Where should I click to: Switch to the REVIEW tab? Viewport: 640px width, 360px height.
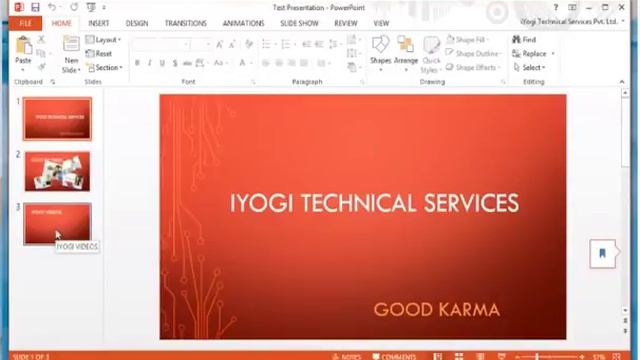[x=346, y=23]
